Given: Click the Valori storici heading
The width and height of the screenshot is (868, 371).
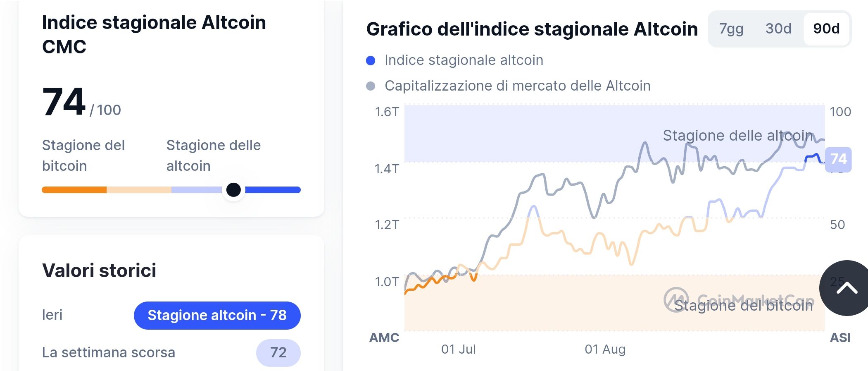Looking at the screenshot, I should tap(99, 270).
